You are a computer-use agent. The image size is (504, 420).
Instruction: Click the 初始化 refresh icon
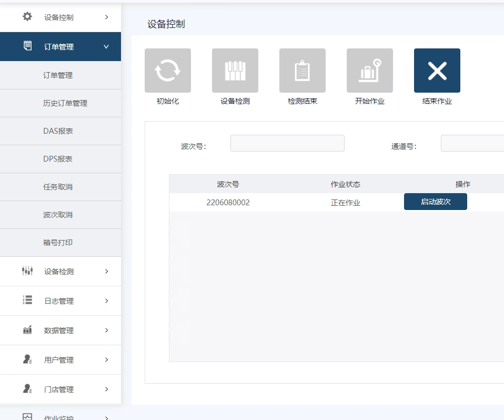[168, 71]
